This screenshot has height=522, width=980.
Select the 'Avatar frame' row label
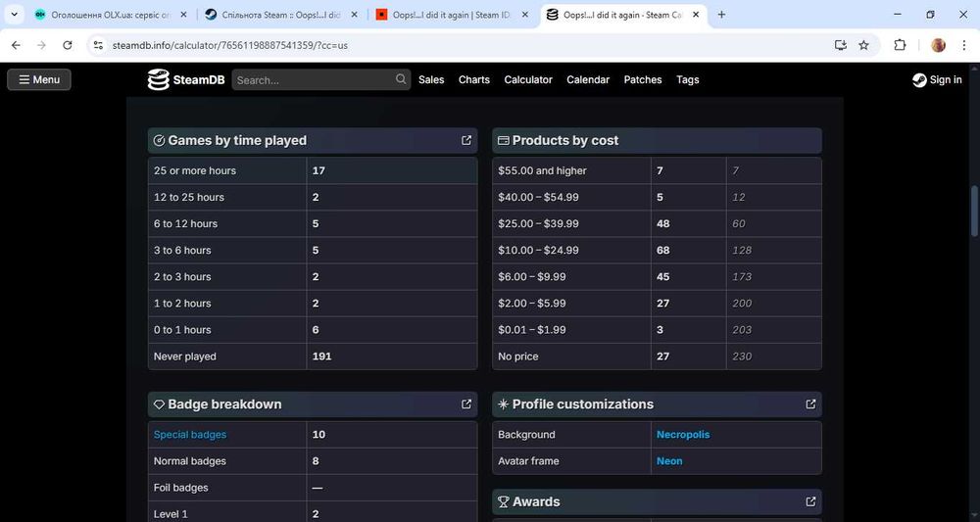529,461
